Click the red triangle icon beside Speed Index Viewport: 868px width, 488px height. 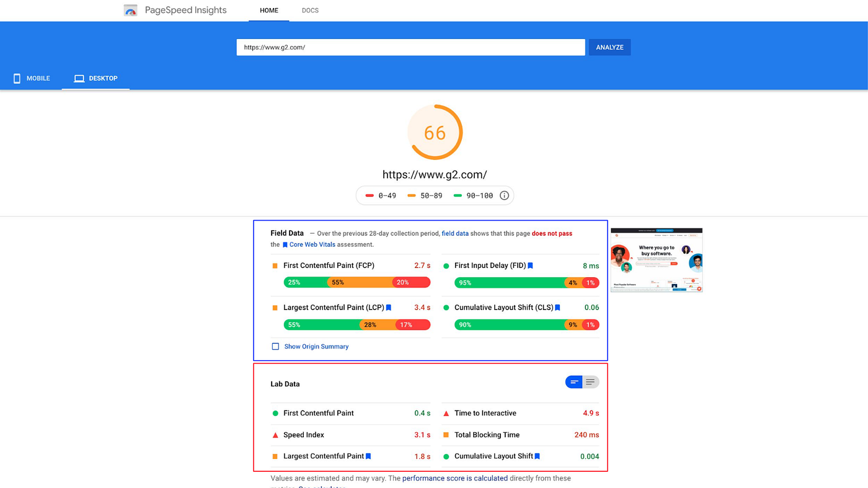click(275, 435)
